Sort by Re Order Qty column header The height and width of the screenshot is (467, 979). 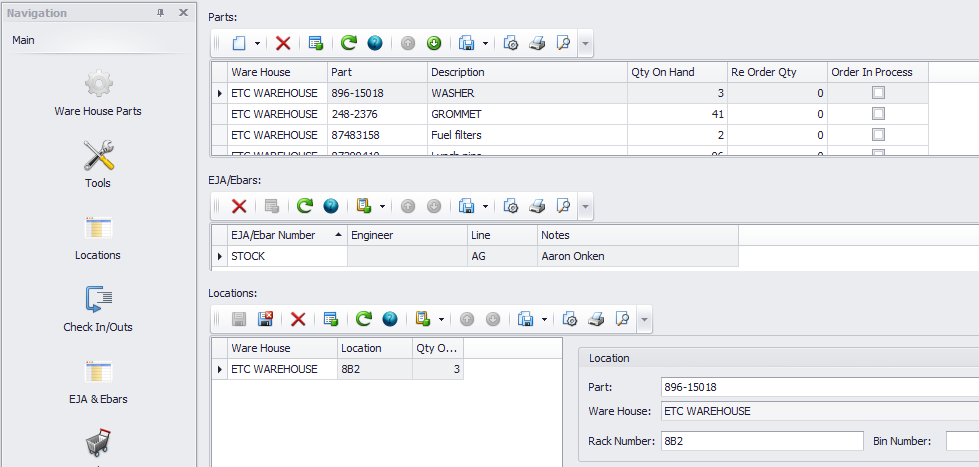click(777, 72)
